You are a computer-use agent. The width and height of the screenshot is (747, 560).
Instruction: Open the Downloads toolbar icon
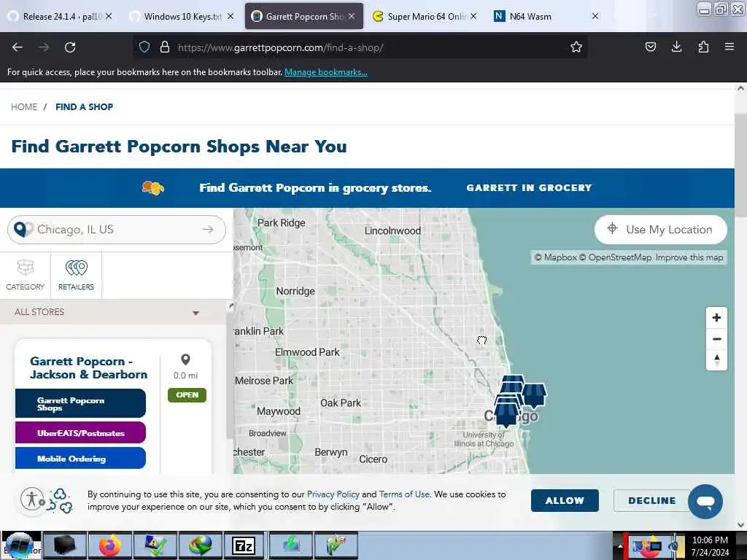tap(676, 47)
